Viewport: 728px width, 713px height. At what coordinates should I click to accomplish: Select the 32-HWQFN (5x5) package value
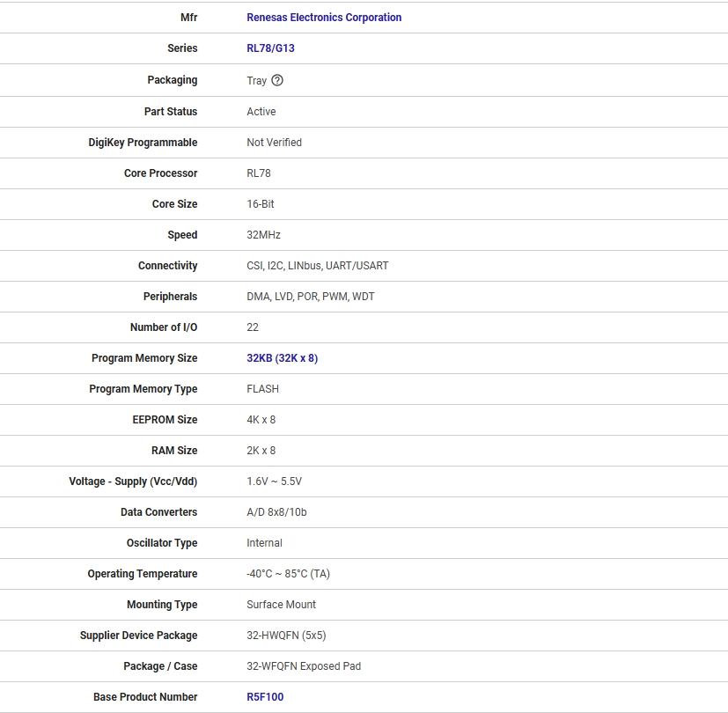[286, 636]
